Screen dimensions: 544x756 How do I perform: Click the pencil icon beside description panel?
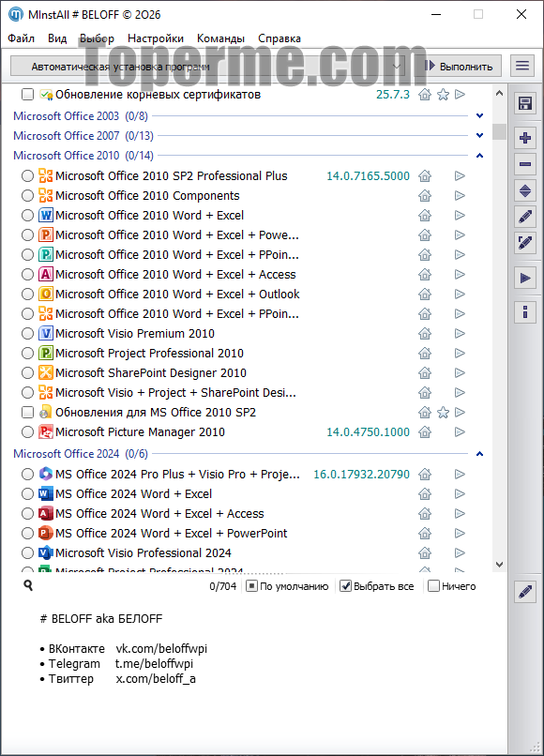click(x=524, y=591)
